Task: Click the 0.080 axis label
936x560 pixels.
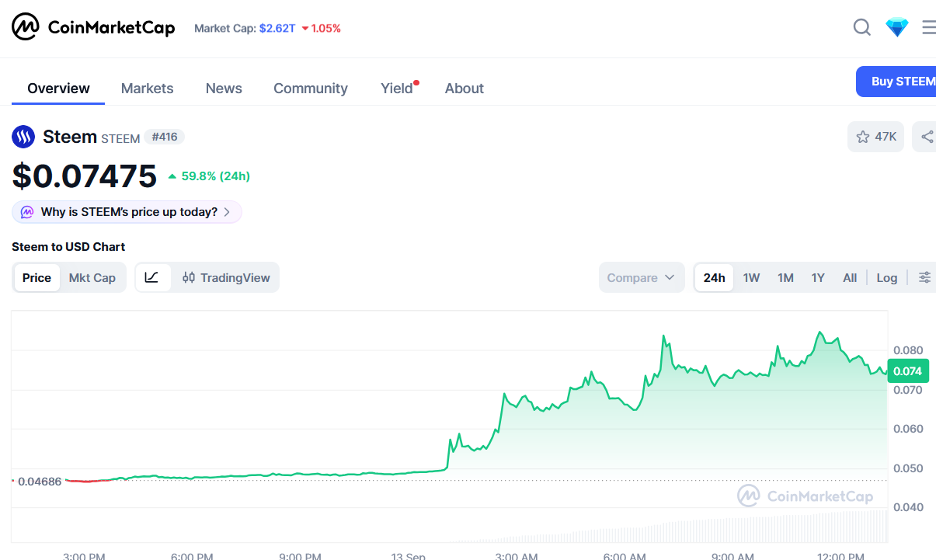Action: tap(908, 350)
